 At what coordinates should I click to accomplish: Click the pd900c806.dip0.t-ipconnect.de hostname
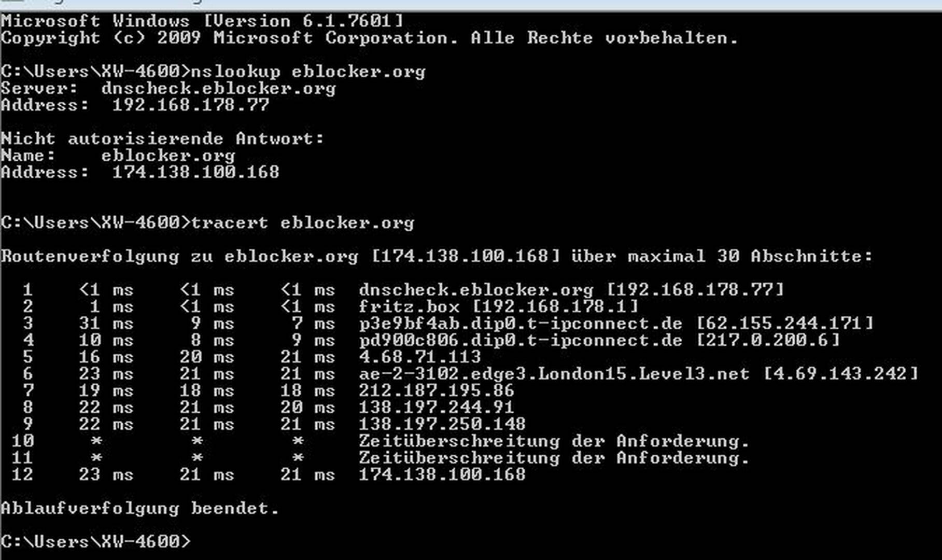[521, 341]
